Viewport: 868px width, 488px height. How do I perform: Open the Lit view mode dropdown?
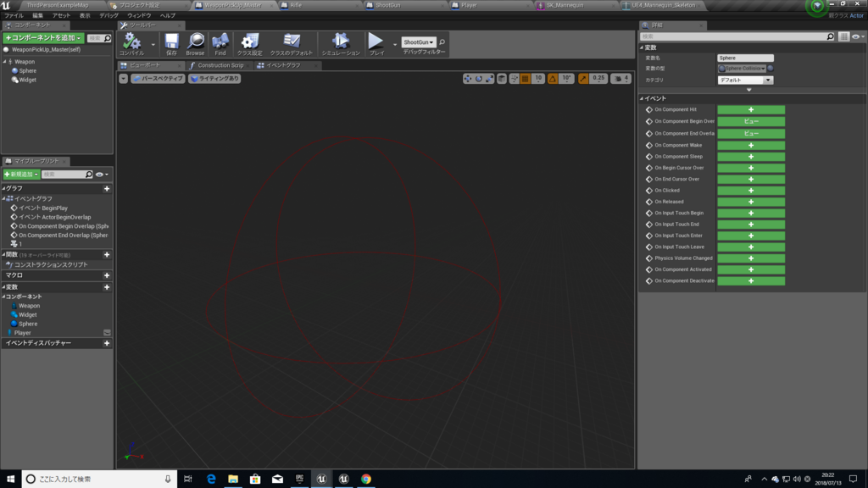(x=214, y=79)
